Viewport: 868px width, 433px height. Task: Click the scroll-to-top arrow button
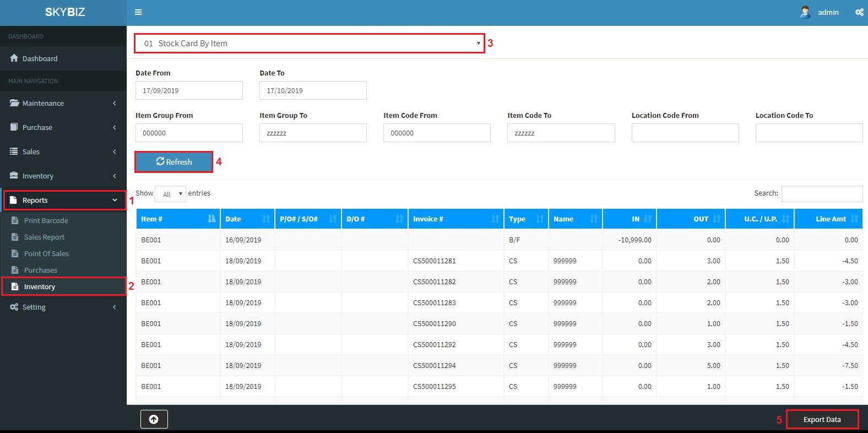(x=154, y=419)
